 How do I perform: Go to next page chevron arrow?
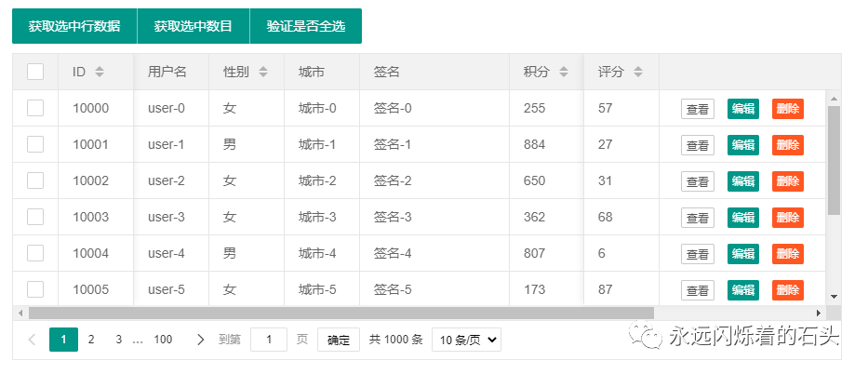(201, 340)
